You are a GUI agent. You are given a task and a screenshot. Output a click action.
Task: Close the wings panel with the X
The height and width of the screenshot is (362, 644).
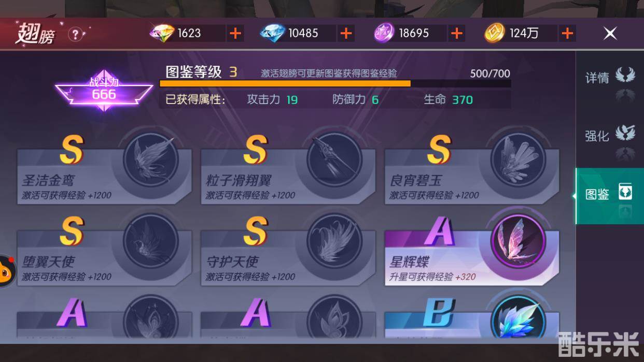tap(610, 33)
